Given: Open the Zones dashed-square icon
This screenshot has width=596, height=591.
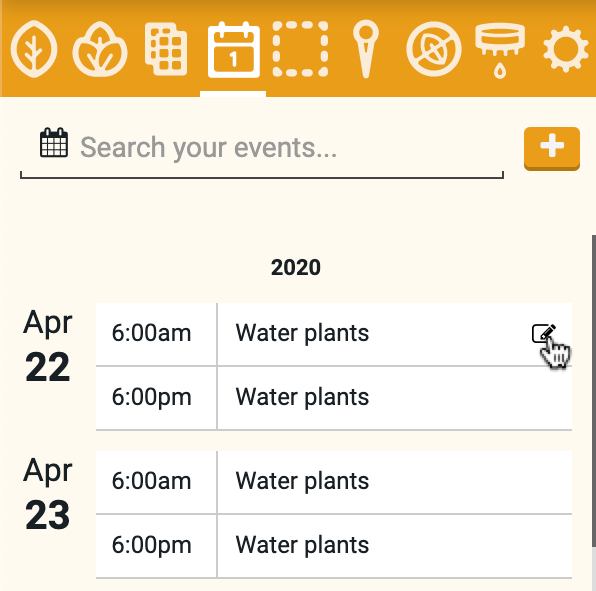Looking at the screenshot, I should pyautogui.click(x=300, y=49).
